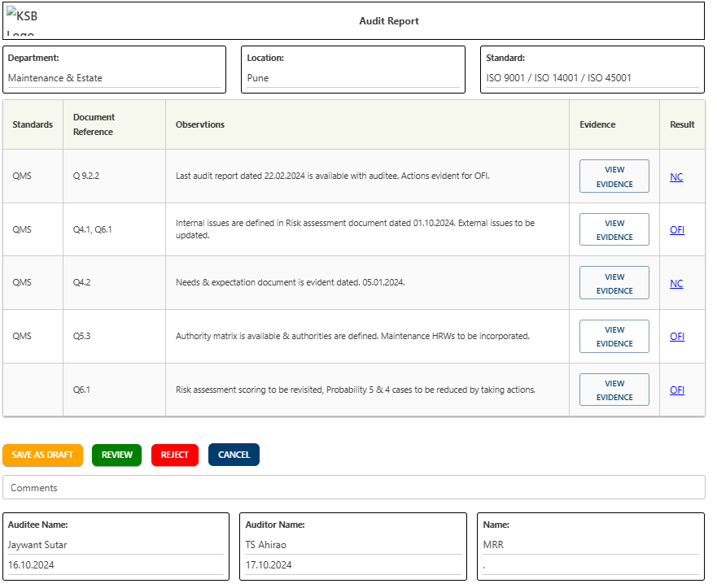The width and height of the screenshot is (717, 588).
Task: Reject the audit report
Action: [x=174, y=455]
